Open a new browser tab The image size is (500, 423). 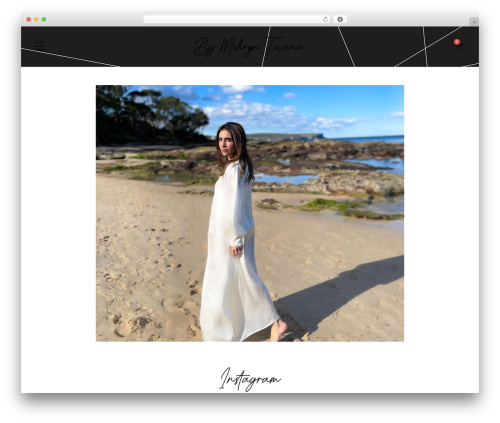click(x=474, y=22)
